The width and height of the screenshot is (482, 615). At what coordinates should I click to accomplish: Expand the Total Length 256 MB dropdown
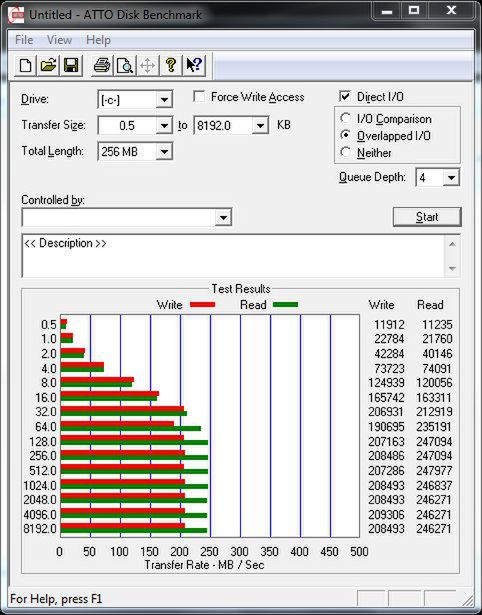click(x=164, y=151)
